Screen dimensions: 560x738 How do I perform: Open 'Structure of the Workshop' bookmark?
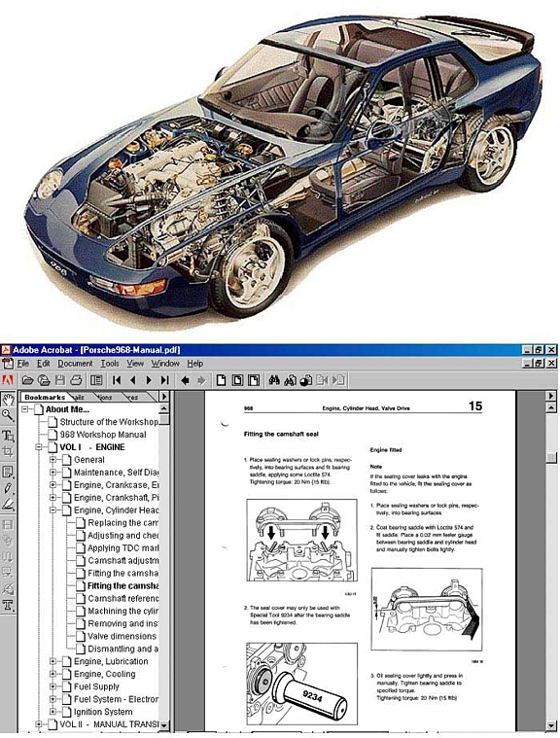coord(109,422)
